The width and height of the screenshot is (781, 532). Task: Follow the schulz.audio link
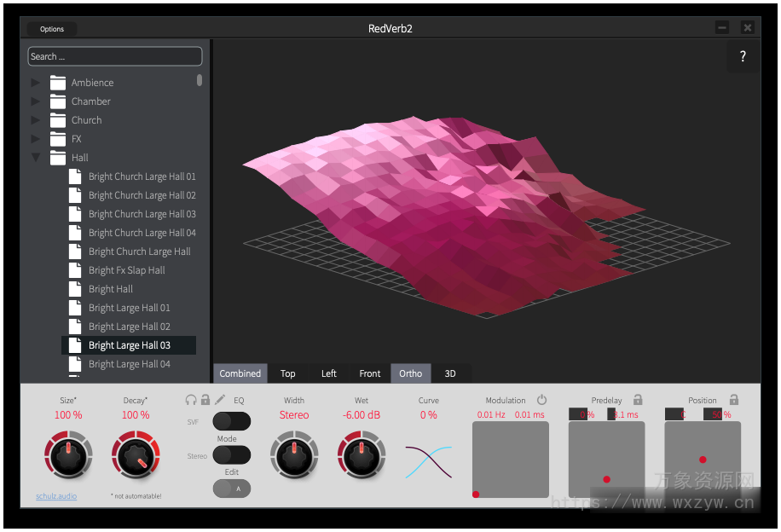(55, 495)
